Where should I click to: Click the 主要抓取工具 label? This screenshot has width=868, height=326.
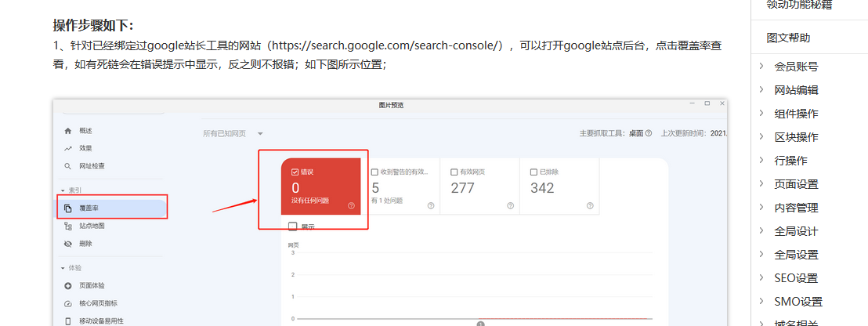pos(601,133)
